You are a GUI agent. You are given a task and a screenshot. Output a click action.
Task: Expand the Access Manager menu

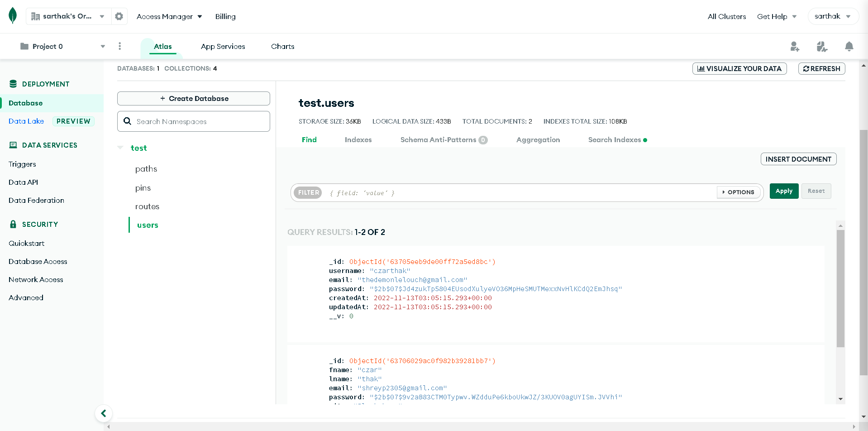tap(169, 16)
